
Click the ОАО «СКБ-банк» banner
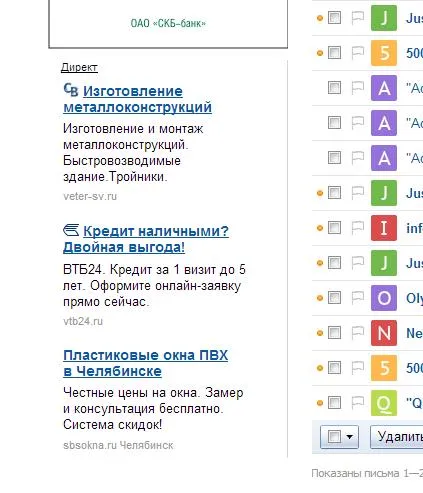tap(168, 23)
